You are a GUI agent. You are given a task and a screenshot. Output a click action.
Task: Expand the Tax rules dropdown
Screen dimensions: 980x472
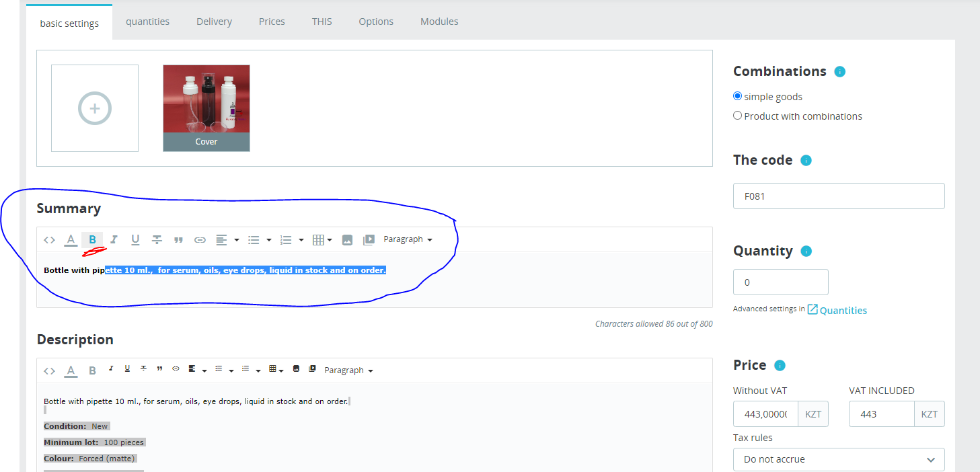(839, 460)
